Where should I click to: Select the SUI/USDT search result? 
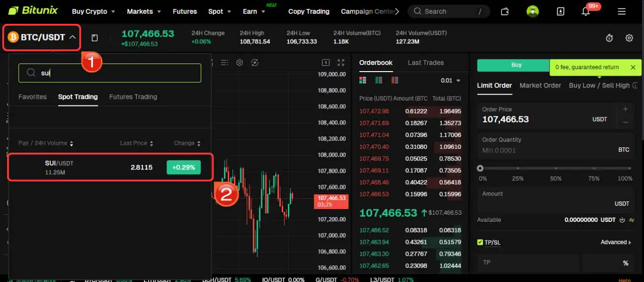[110, 167]
